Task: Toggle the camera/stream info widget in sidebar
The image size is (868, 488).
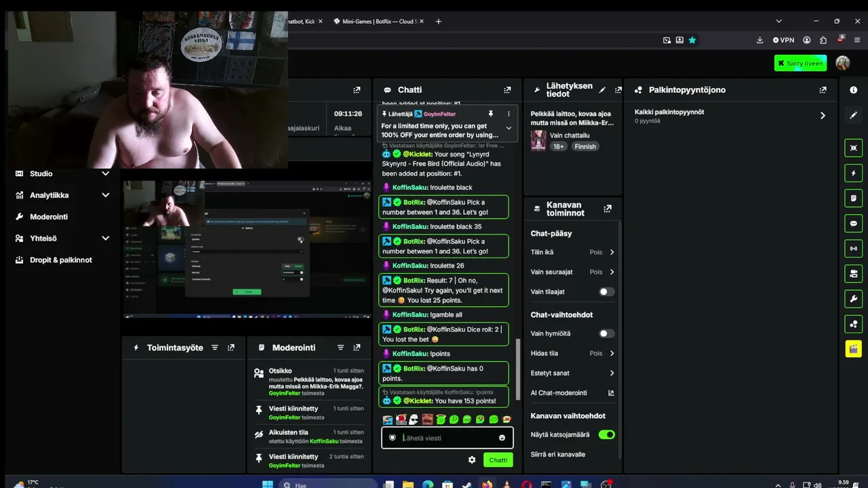Action: (x=853, y=273)
